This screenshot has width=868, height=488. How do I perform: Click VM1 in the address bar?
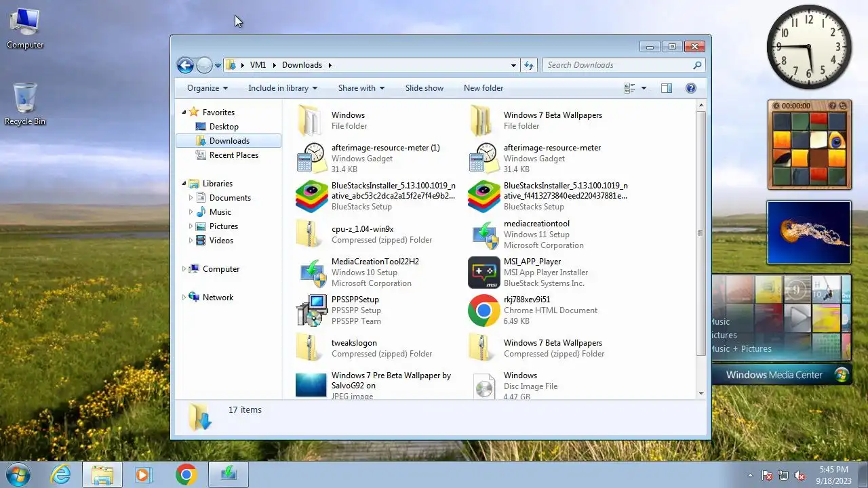258,65
